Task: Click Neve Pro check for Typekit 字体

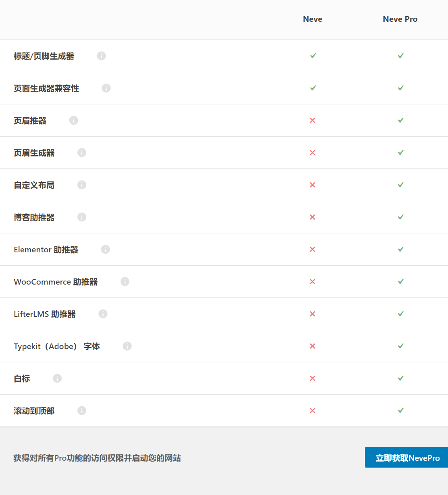Action: (x=401, y=346)
